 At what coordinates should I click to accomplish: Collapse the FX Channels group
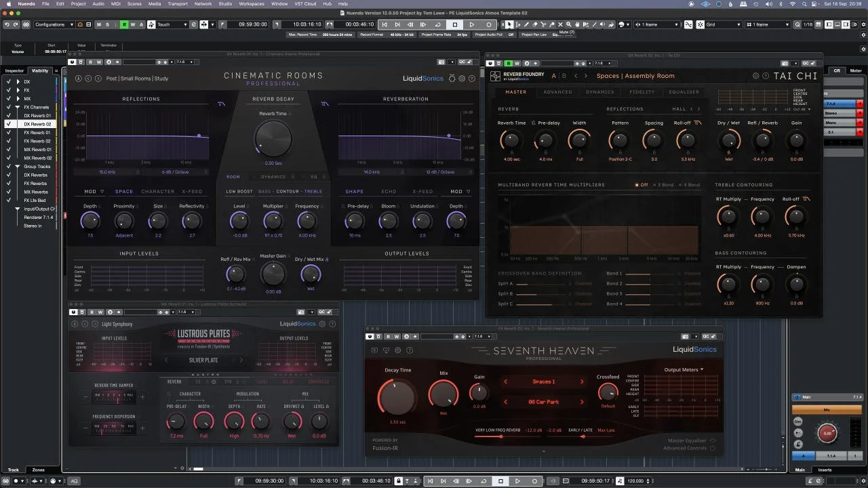point(18,107)
